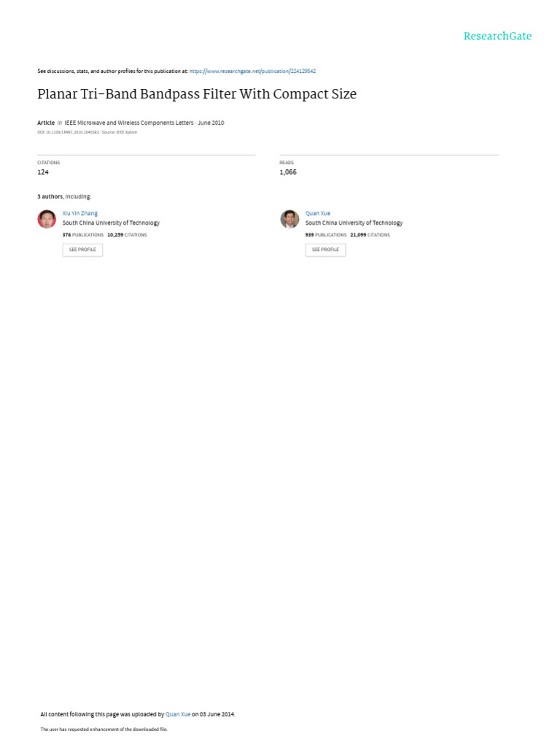Image resolution: width=560 pixels, height=747 pixels.
Task: Click SEE PROFILE under Xiu Yin Zhang
Action: (82, 249)
